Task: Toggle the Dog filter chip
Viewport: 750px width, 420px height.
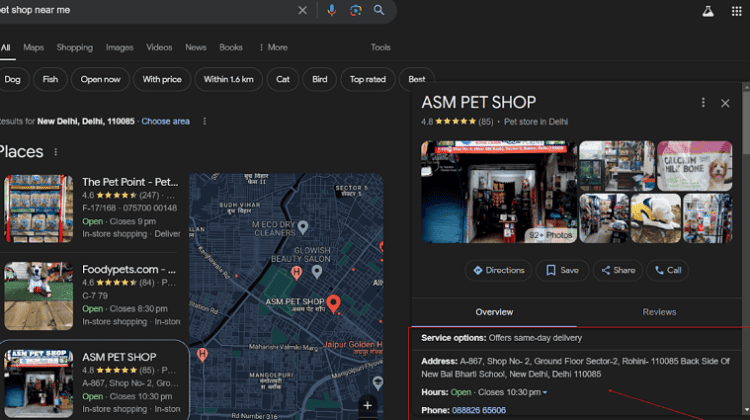Action: point(13,79)
